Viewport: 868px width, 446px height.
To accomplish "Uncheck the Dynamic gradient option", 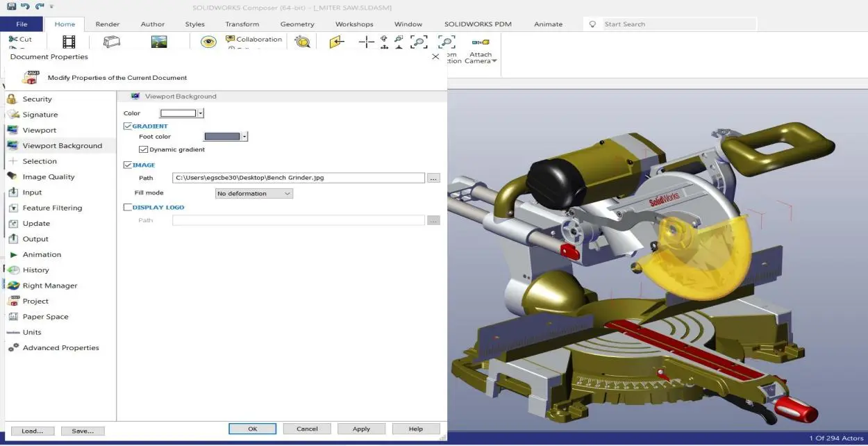I will pos(144,149).
